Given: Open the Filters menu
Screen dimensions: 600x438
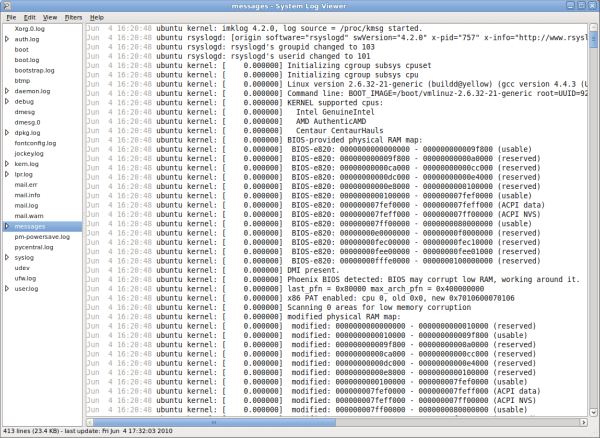Looking at the screenshot, I should 73,18.
